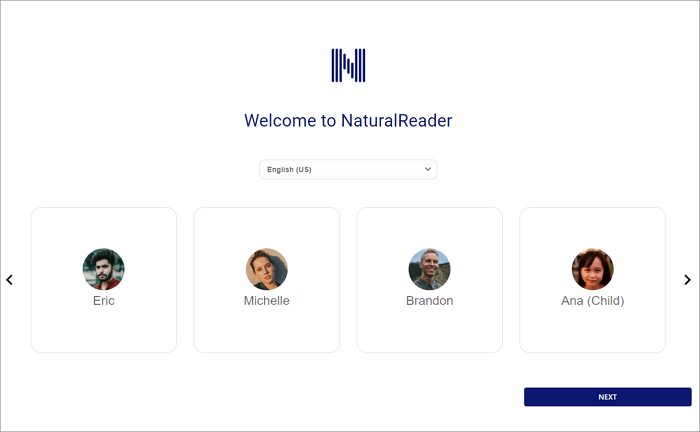
Task: Continue with the NEXT button
Action: (608, 397)
